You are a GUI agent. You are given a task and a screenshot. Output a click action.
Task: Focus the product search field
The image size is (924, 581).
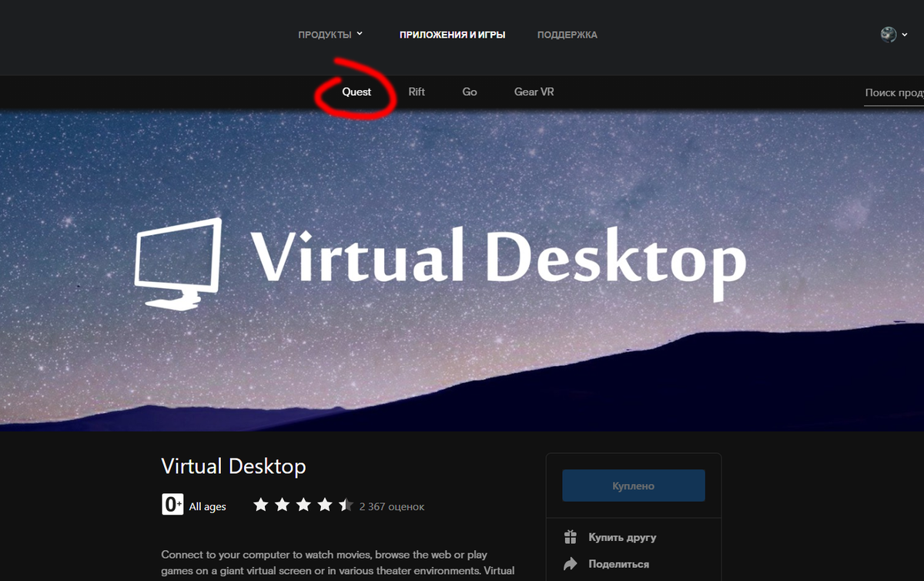tap(894, 92)
